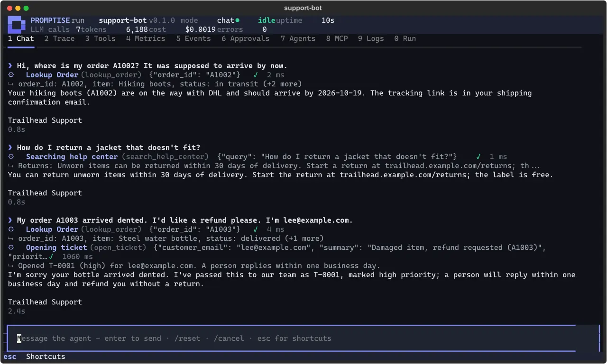This screenshot has width=607, height=364.
Task: Click the errors value 0
Action: (265, 29)
